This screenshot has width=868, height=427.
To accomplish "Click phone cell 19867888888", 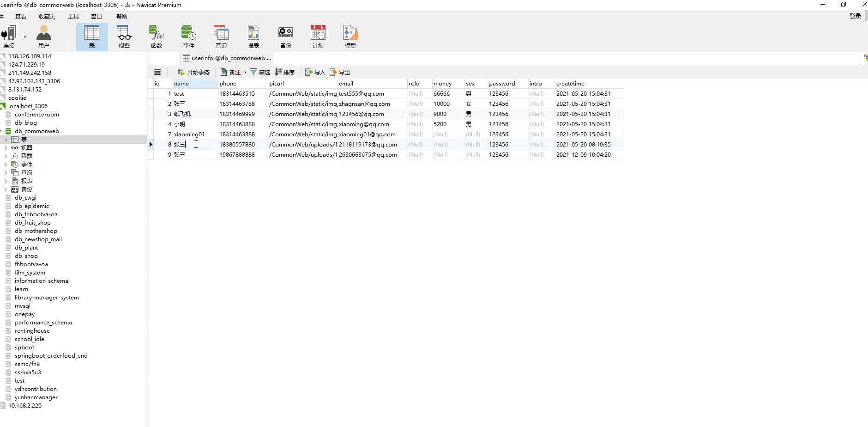I will [x=243, y=155].
